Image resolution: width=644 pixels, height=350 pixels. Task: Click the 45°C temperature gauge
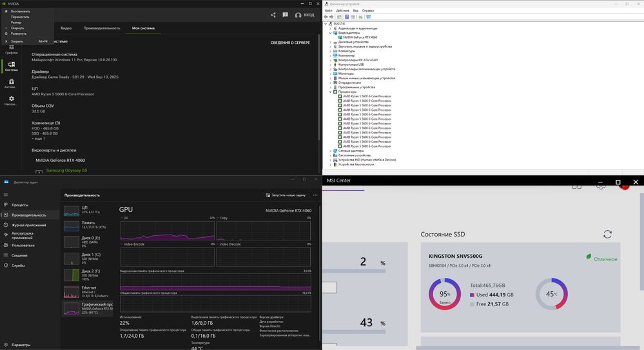[552, 294]
